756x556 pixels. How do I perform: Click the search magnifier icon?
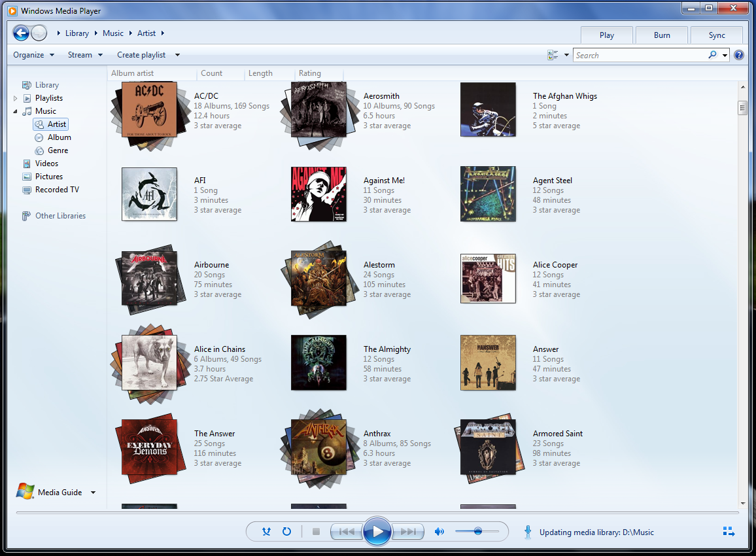click(713, 55)
